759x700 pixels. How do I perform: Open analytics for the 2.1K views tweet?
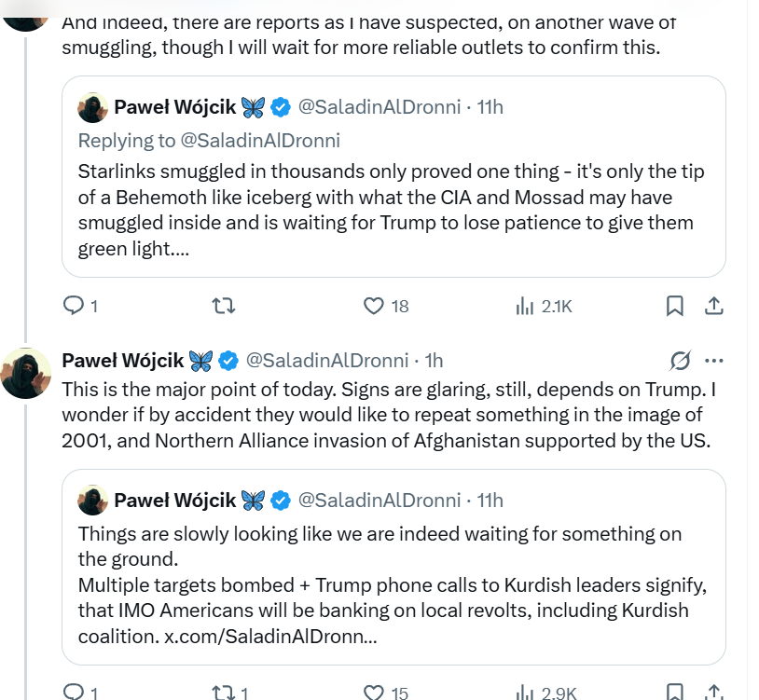pyautogui.click(x=524, y=305)
